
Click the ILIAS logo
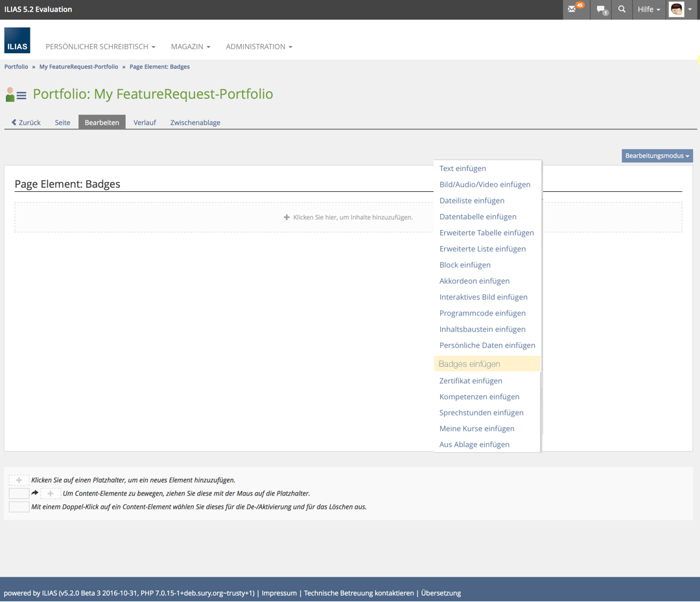point(17,40)
